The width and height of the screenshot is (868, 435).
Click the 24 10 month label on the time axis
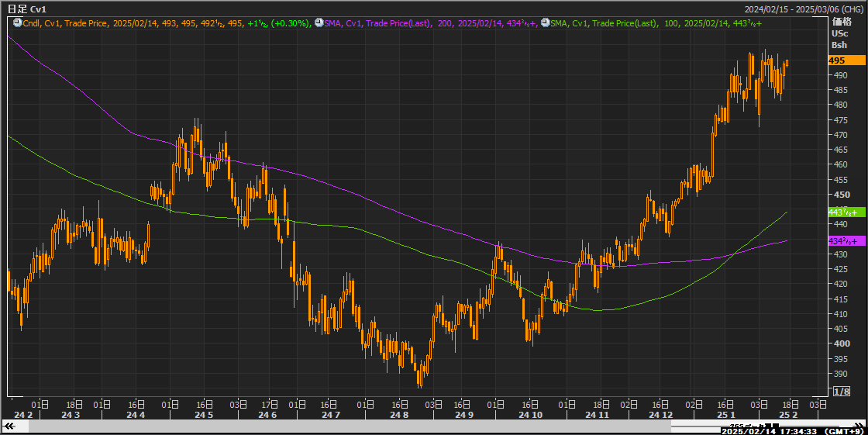pos(530,415)
